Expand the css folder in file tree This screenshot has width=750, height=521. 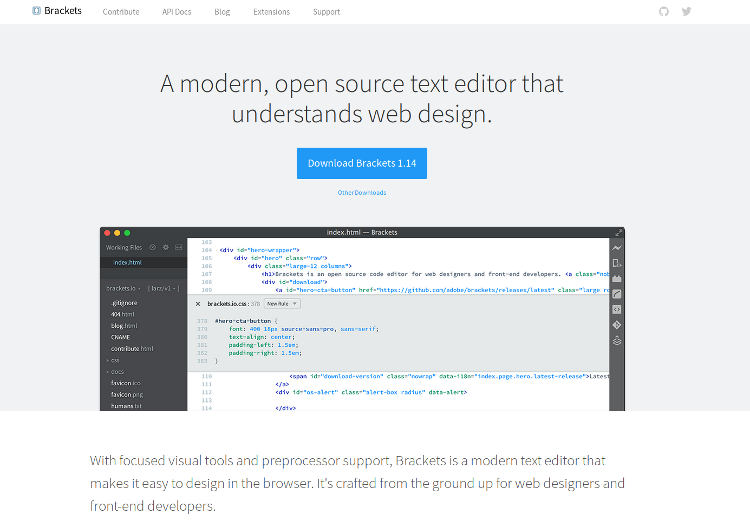[113, 360]
